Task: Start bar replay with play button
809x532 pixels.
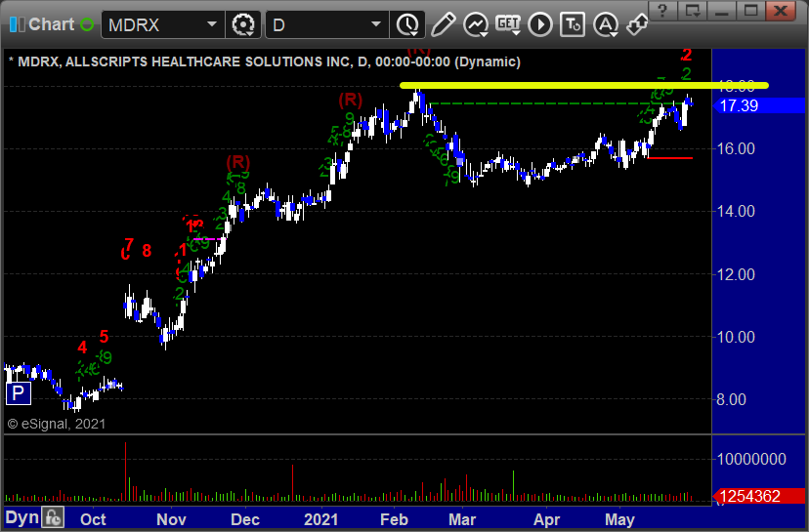Action: [x=540, y=24]
